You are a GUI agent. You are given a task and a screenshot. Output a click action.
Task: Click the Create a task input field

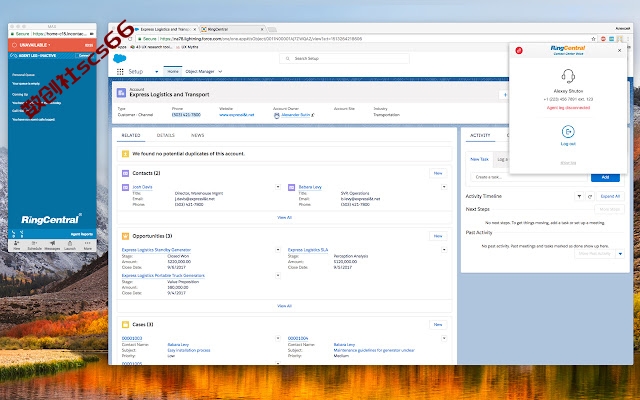[529, 177]
